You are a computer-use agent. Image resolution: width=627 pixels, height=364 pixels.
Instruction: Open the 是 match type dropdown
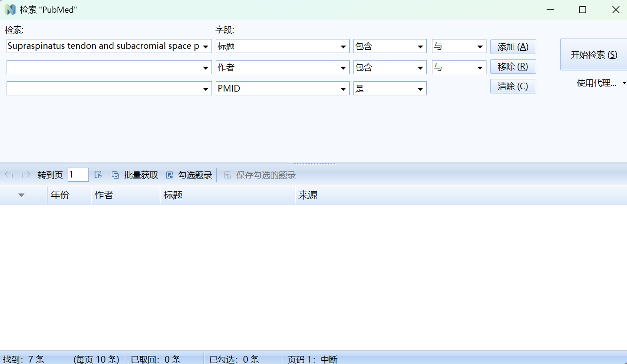point(420,89)
